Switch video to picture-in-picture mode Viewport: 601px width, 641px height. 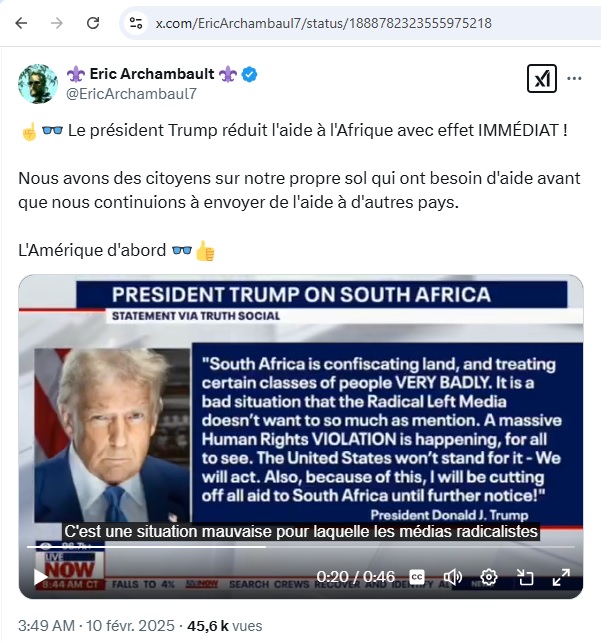525,577
